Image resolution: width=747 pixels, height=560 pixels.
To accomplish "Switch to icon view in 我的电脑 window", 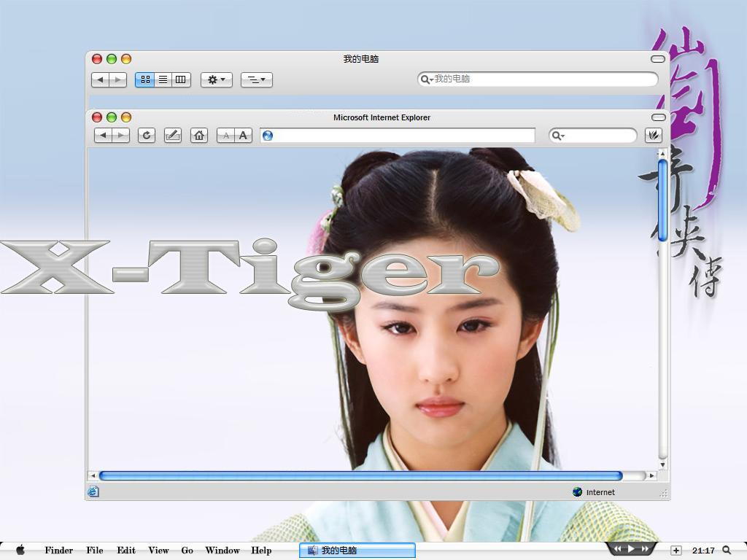I will click(145, 79).
